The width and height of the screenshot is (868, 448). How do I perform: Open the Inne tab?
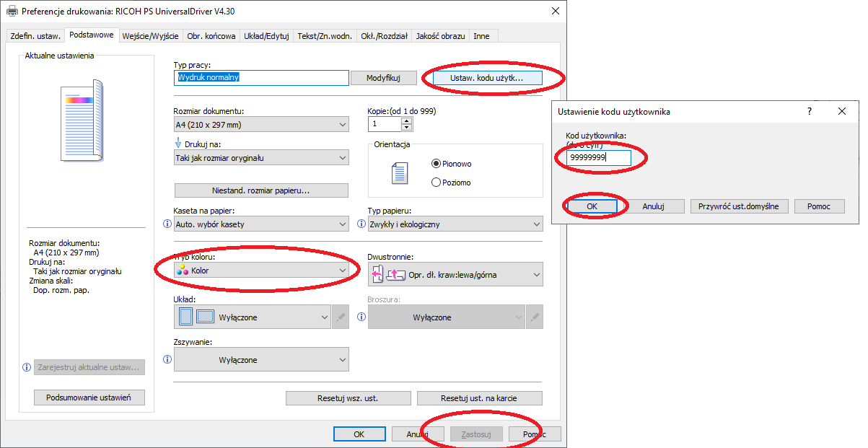[x=481, y=36]
